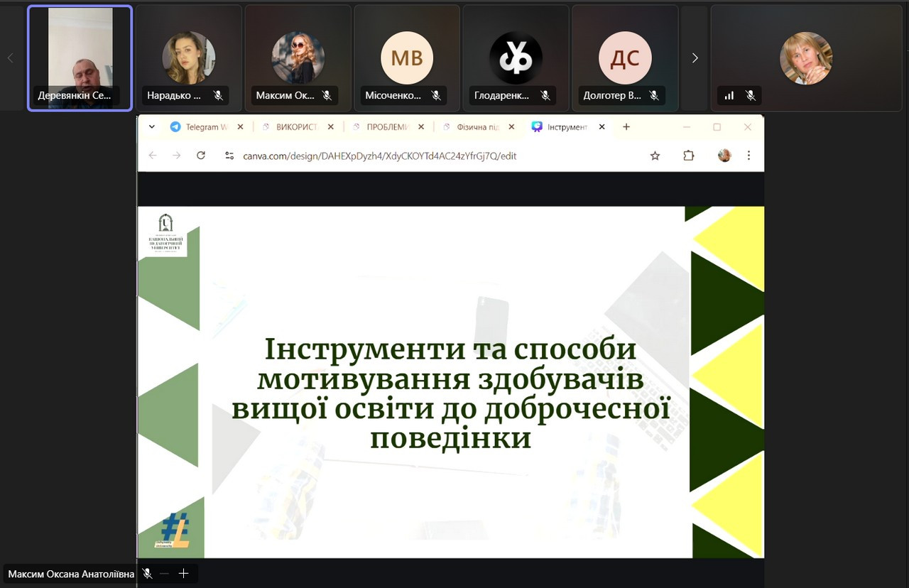Screen dimensions: 909x588
Task: Switch to the ПРОБЛЕМИ browser tab
Action: click(x=387, y=127)
